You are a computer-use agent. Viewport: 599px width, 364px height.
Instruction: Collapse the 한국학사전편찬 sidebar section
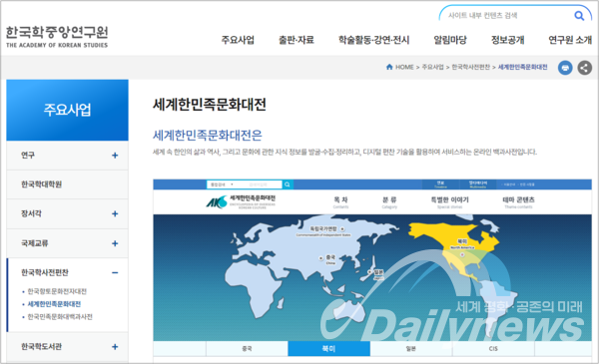(115, 273)
